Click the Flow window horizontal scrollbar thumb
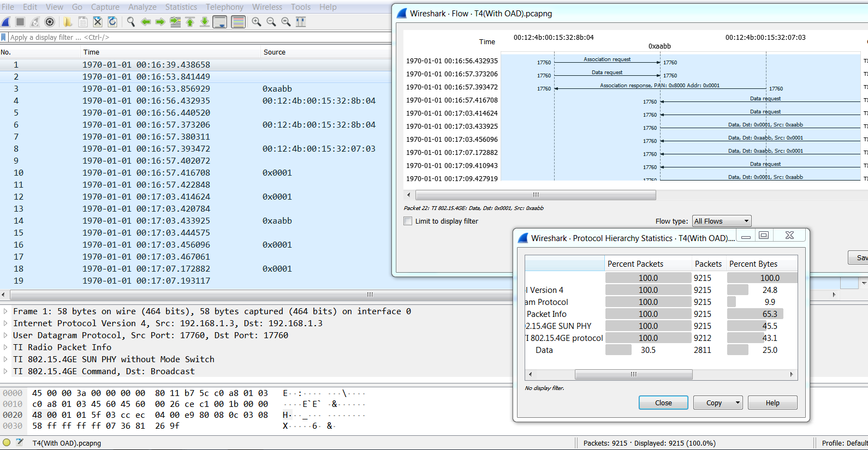This screenshot has height=450, width=868. coord(536,195)
